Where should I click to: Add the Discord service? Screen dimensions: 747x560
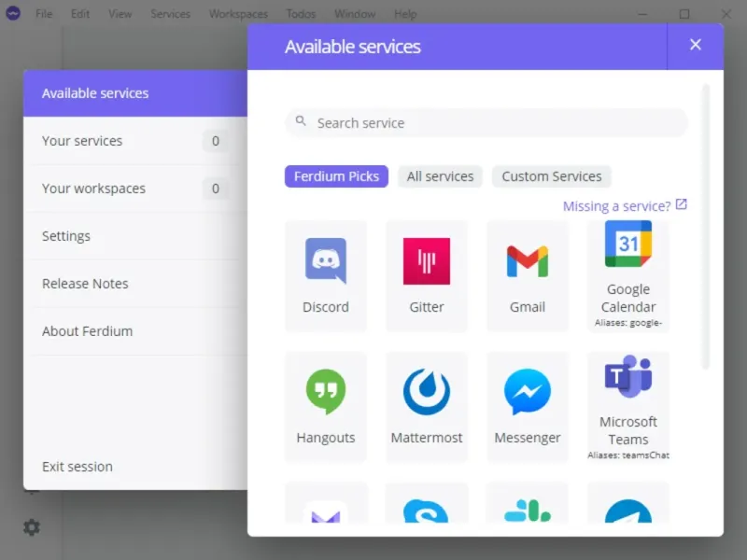click(x=326, y=275)
